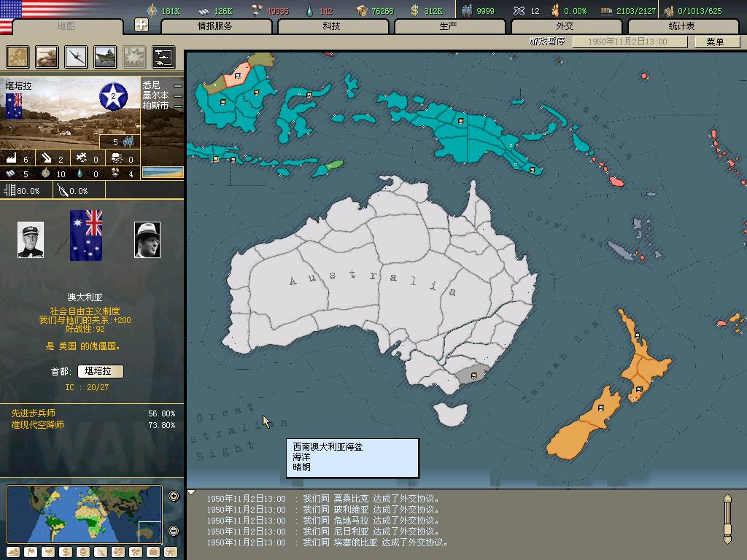Click the energy lightning resource icon

[x=152, y=10]
